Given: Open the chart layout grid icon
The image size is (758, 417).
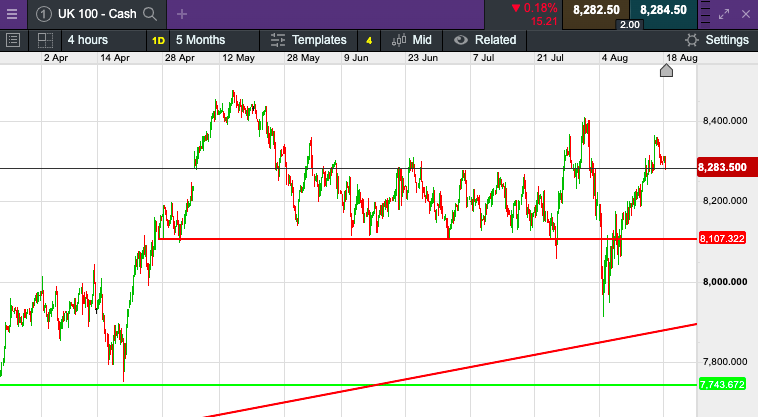Looking at the screenshot, I should [45, 40].
